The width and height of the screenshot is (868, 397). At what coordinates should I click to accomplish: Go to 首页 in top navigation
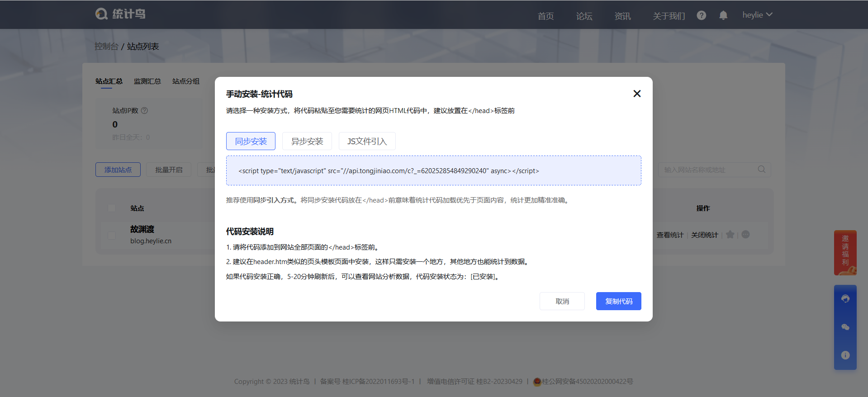(x=545, y=16)
